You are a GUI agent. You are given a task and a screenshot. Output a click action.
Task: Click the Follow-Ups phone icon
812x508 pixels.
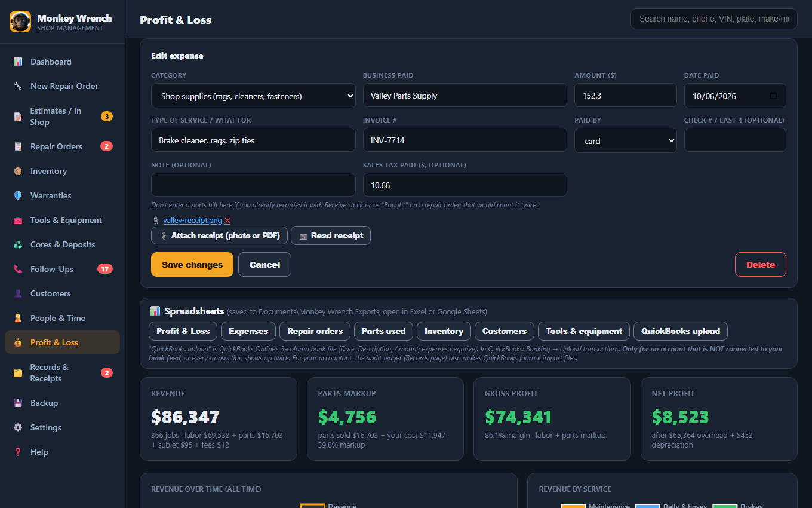click(x=18, y=269)
